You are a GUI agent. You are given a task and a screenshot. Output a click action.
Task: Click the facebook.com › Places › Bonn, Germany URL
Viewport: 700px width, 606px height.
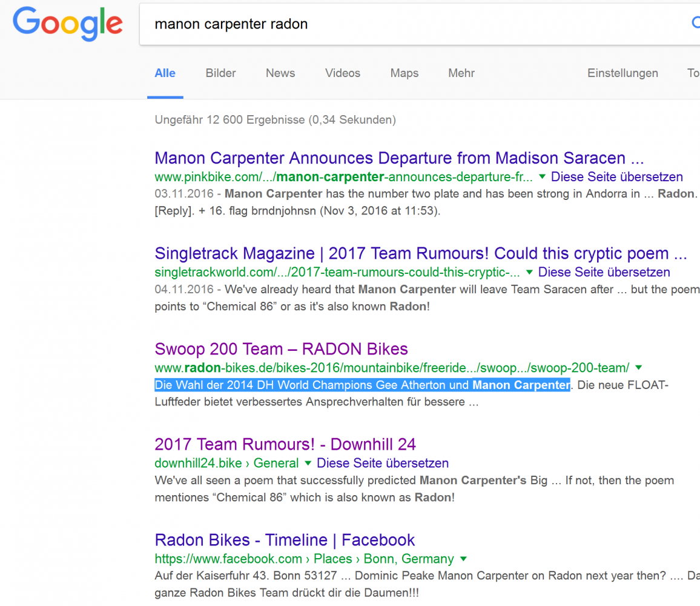click(x=304, y=559)
